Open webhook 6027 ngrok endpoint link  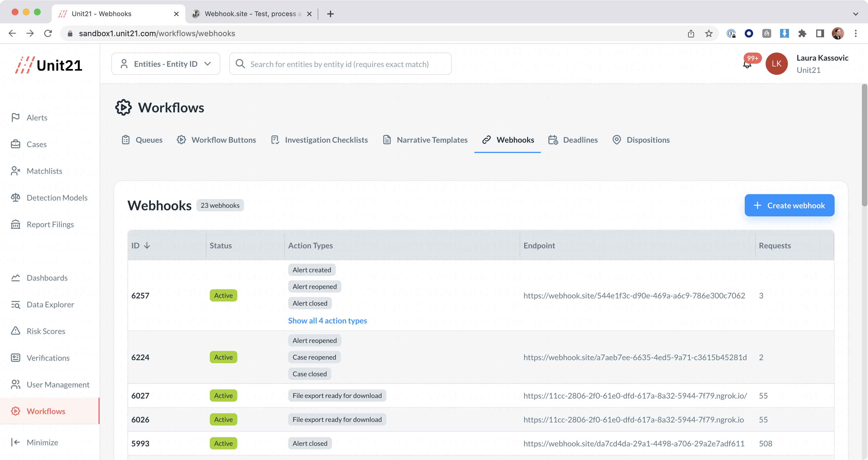coord(635,396)
